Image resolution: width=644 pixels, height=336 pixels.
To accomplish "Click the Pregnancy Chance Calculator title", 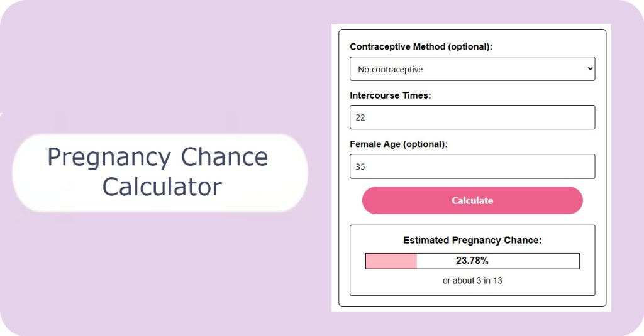I will pyautogui.click(x=158, y=171).
